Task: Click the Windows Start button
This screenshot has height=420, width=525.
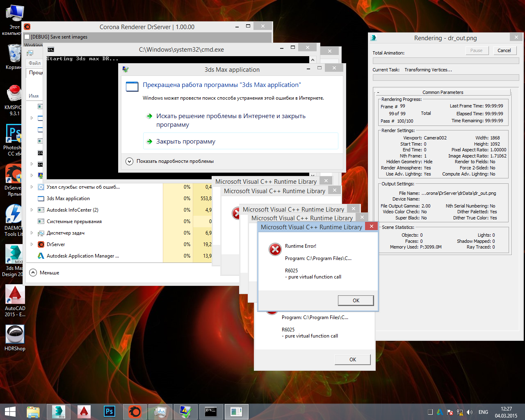Action: [x=10, y=412]
